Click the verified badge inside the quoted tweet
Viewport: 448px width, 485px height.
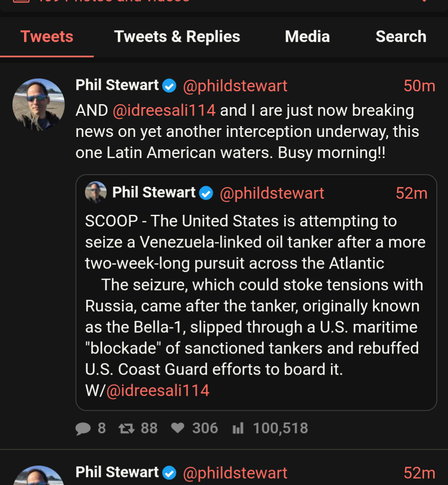[x=206, y=193]
